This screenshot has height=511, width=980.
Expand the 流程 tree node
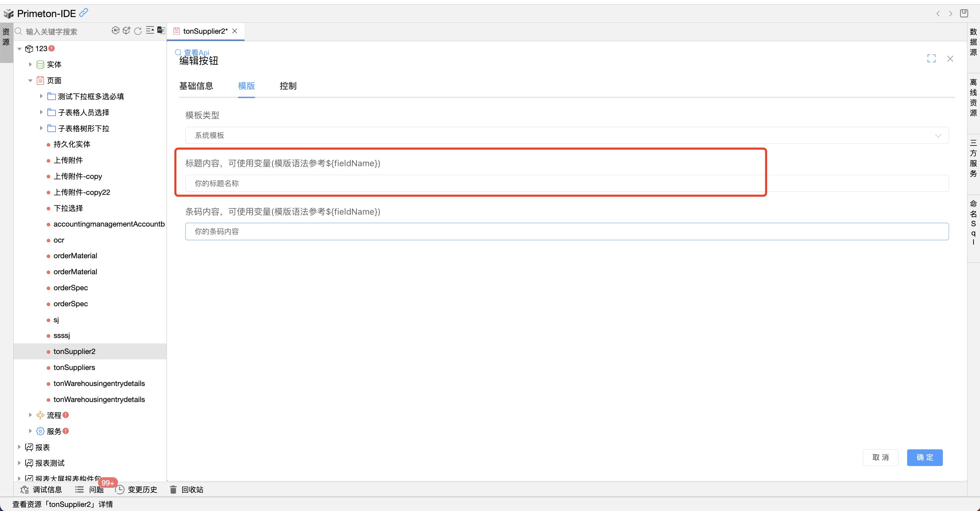click(x=30, y=415)
